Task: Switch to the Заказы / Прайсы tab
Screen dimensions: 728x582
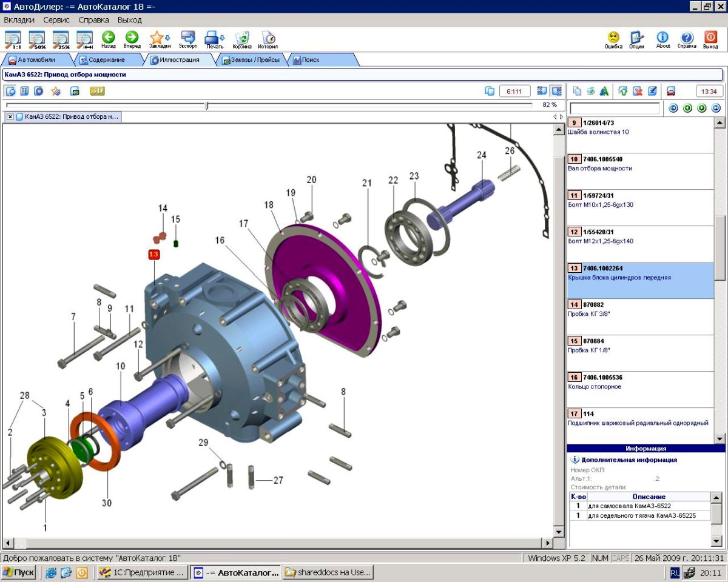Action: click(251, 60)
